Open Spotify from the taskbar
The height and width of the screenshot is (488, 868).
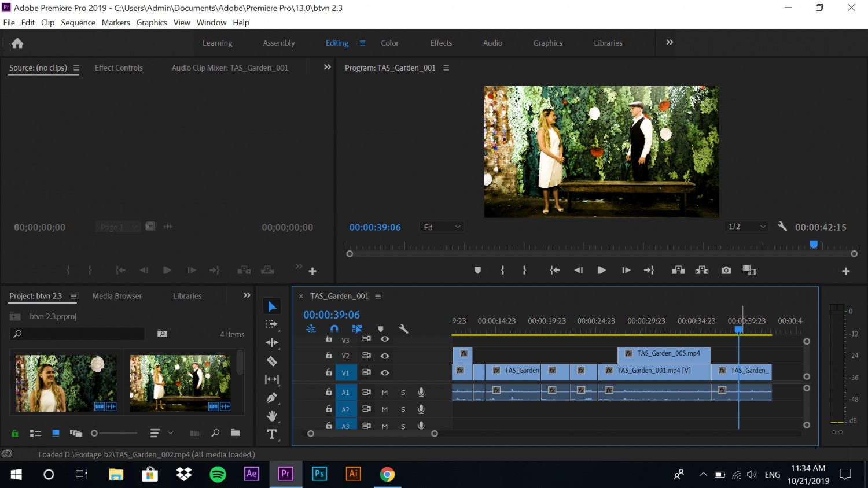pyautogui.click(x=218, y=475)
